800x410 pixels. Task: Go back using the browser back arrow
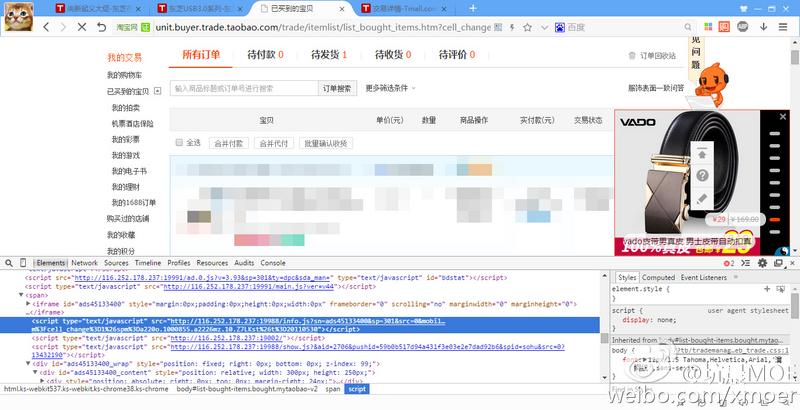pyautogui.click(x=46, y=27)
